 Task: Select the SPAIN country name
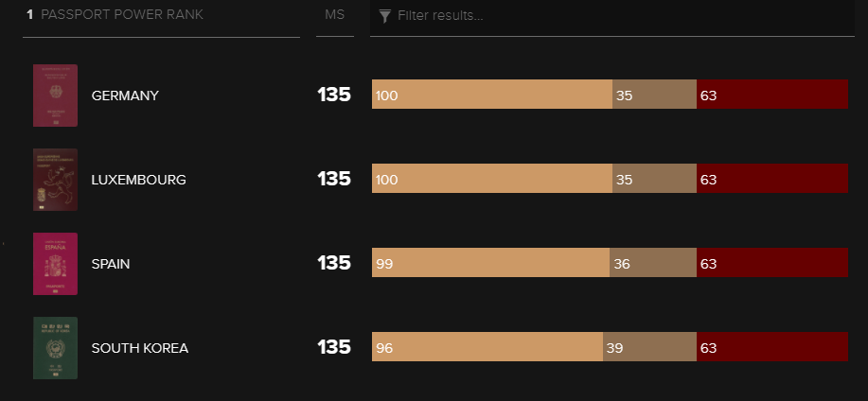[111, 264]
